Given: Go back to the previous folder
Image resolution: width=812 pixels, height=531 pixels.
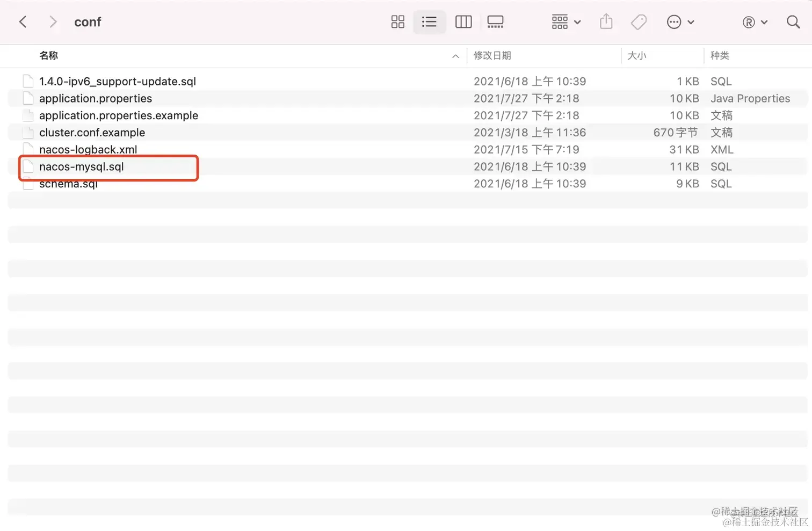Looking at the screenshot, I should pyautogui.click(x=23, y=22).
